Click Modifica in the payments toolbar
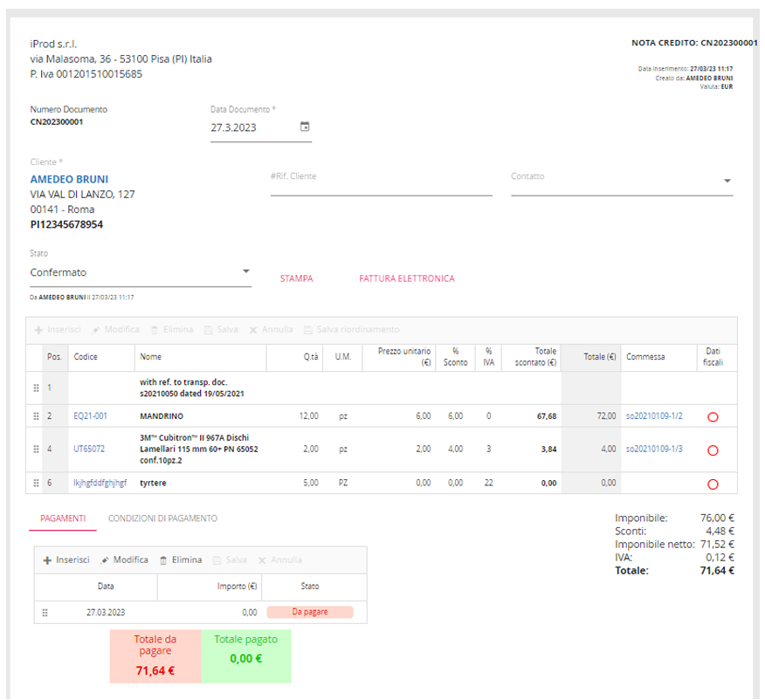This screenshot has height=700, width=765. click(125, 559)
